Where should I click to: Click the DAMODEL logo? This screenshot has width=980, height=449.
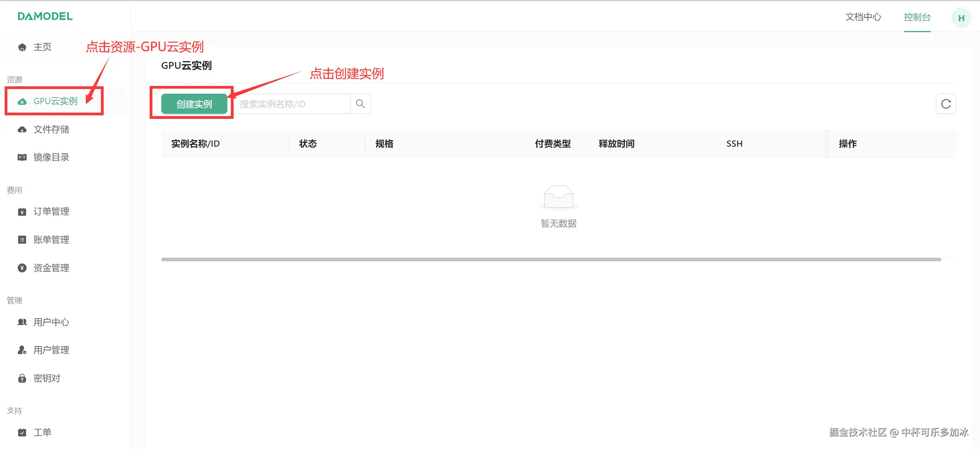pyautogui.click(x=45, y=16)
